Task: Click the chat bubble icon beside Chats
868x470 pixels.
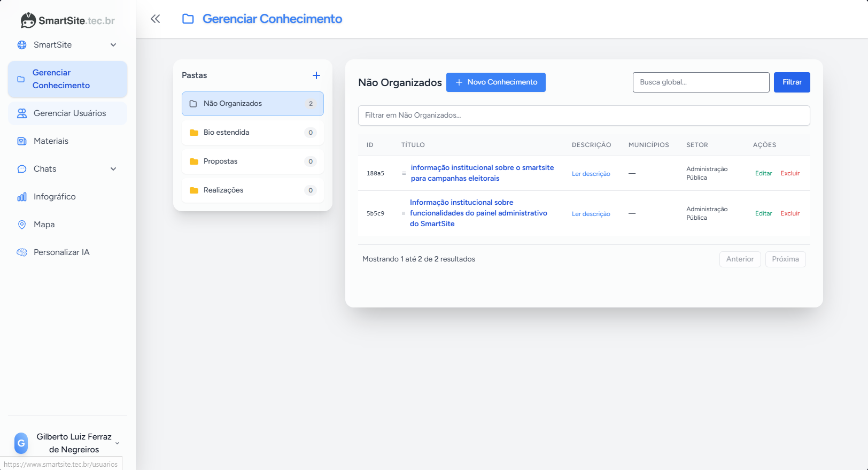Action: tap(22, 169)
